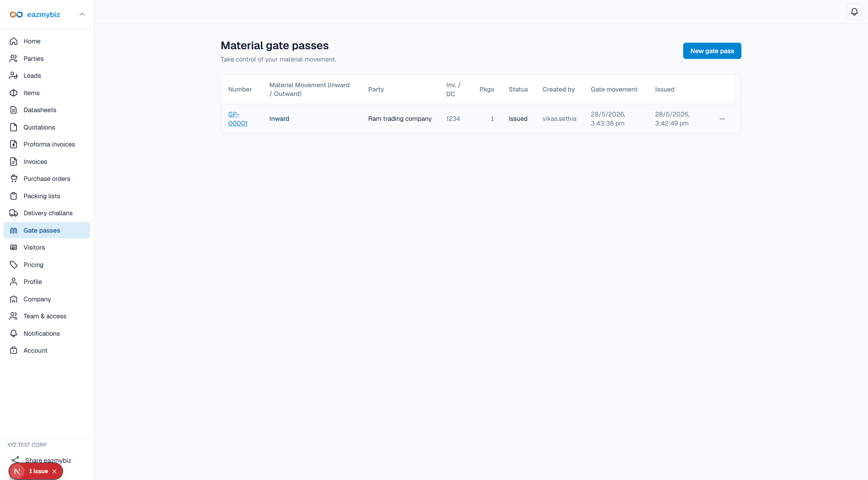
Task: Click the New gate pass button
Action: point(712,51)
